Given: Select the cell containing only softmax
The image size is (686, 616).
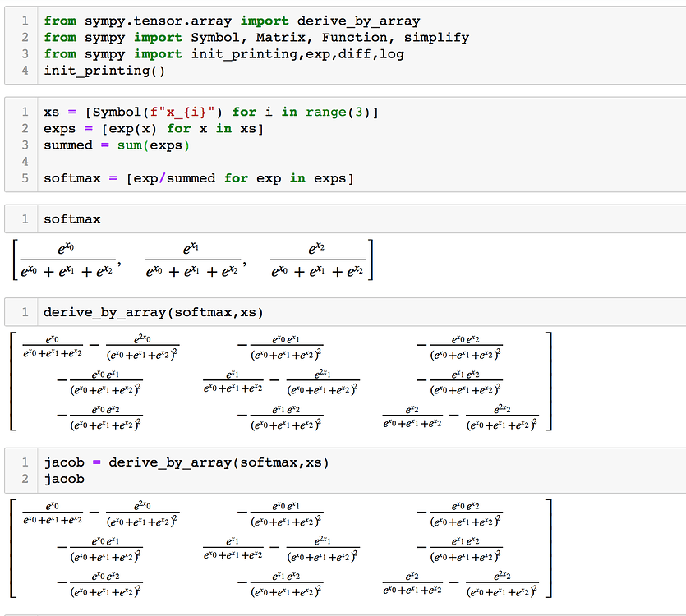Looking at the screenshot, I should coord(72,219).
